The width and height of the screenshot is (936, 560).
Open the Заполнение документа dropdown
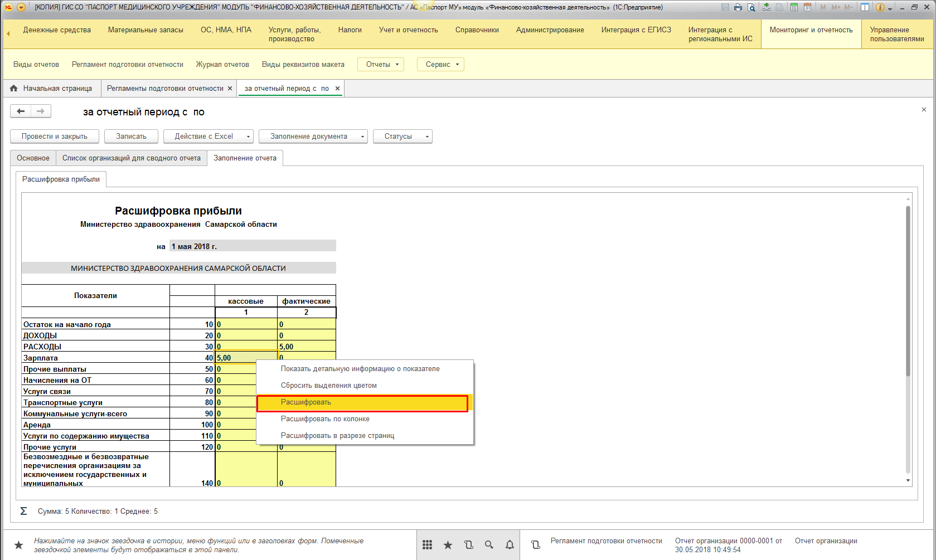click(313, 137)
